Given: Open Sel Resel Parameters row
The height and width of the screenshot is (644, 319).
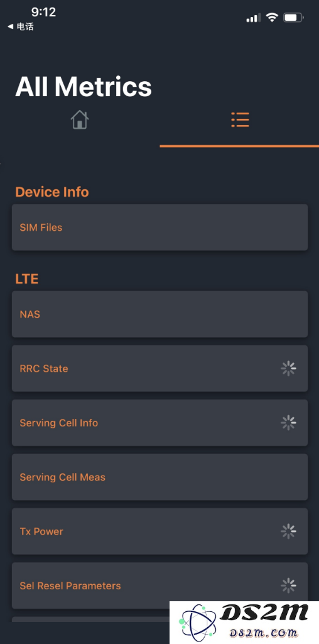Looking at the screenshot, I should 159,586.
